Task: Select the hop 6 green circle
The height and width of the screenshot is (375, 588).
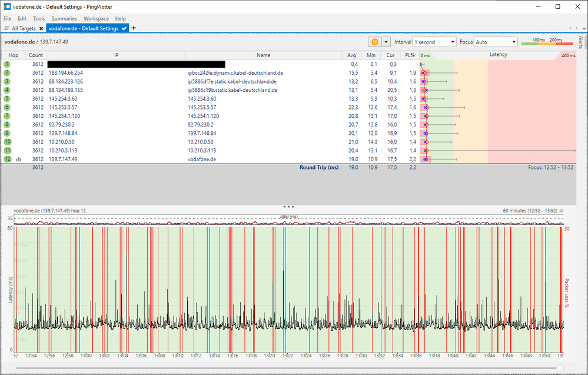Action: tap(7, 107)
